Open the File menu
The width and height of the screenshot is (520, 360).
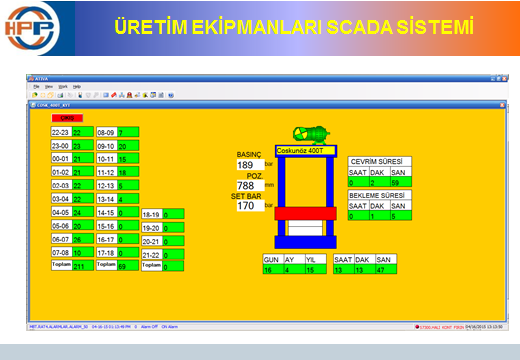pyautogui.click(x=36, y=87)
